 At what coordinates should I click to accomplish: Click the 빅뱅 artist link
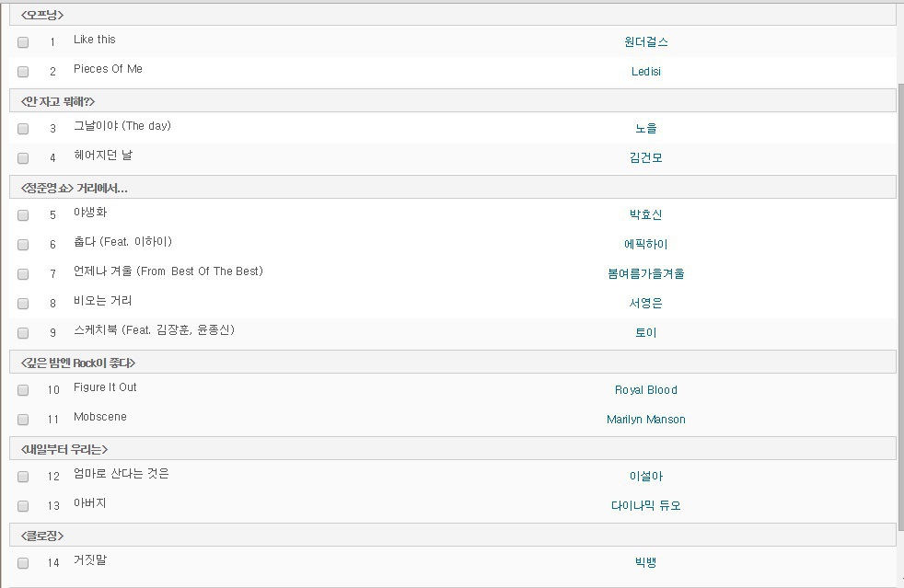(x=645, y=562)
